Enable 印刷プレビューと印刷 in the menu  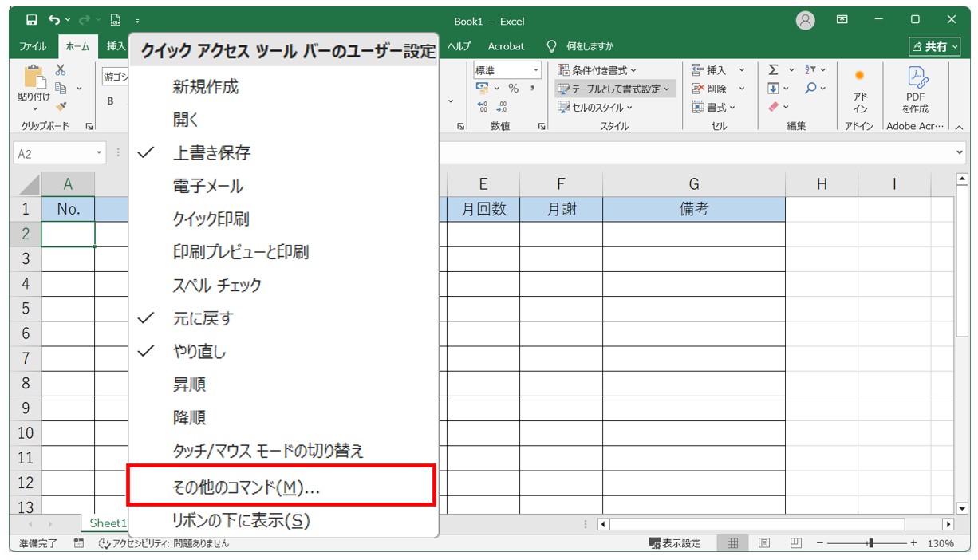coord(283,252)
